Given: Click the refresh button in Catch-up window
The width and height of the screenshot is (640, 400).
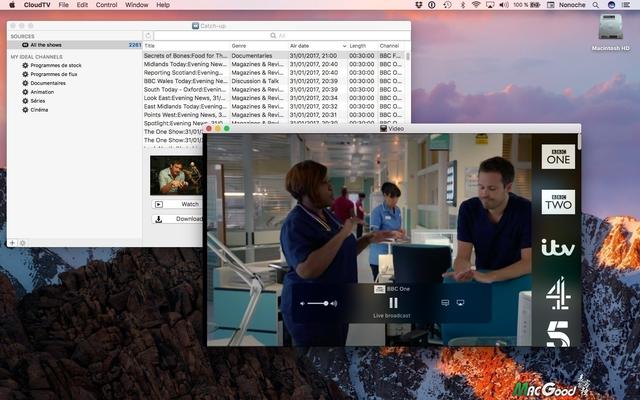Looking at the screenshot, I should click(x=148, y=36).
